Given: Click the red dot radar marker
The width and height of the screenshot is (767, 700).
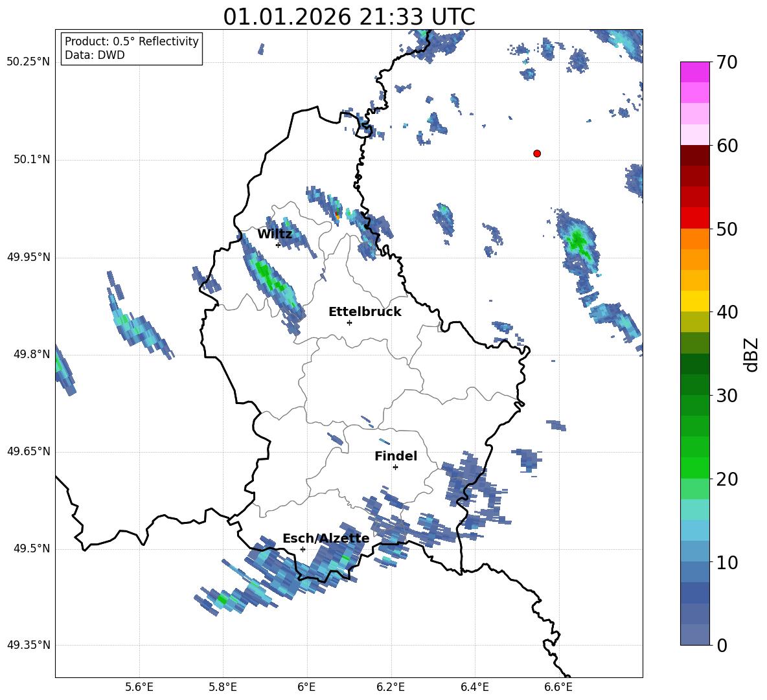Looking at the screenshot, I should 536,153.
